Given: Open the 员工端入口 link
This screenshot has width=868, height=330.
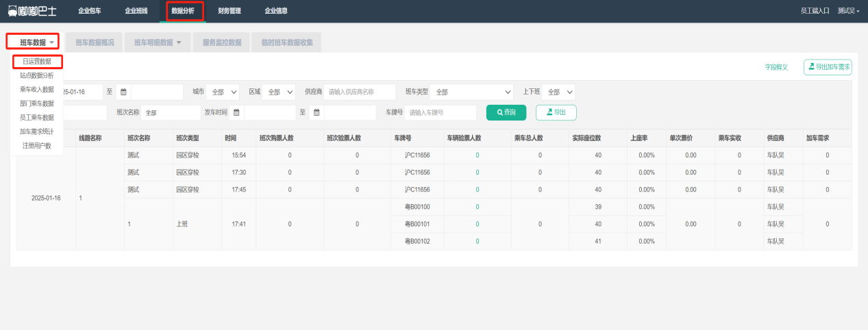Looking at the screenshot, I should 815,11.
